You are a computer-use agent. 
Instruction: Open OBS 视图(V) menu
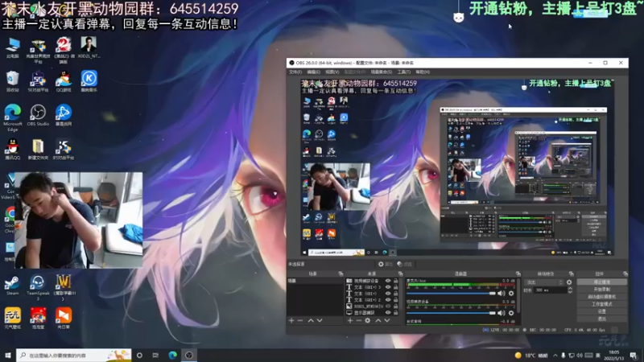[332, 72]
